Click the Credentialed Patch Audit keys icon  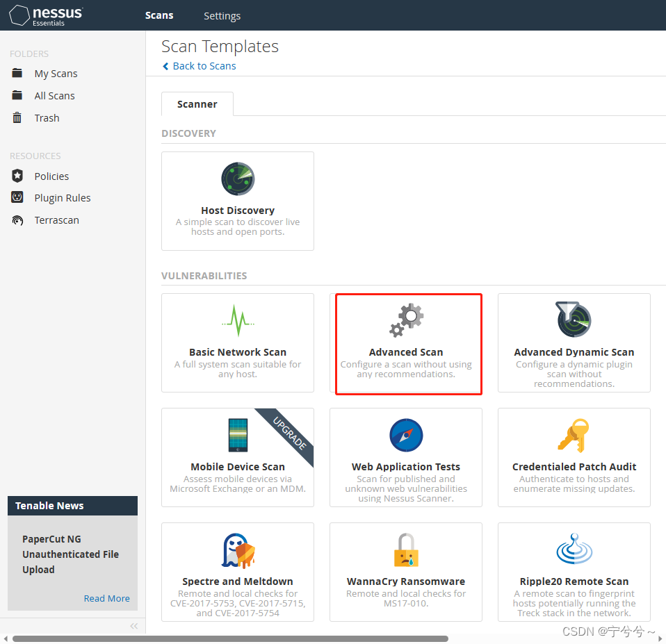574,436
